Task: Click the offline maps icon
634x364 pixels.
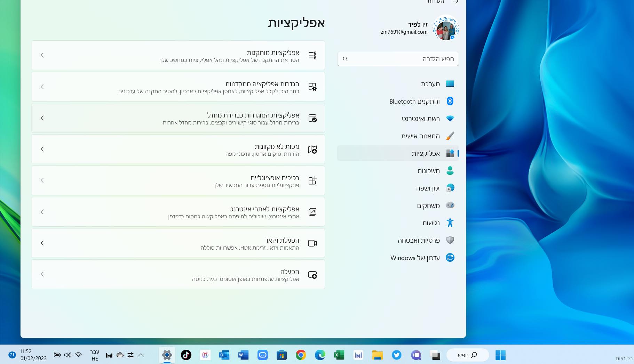Action: click(312, 149)
